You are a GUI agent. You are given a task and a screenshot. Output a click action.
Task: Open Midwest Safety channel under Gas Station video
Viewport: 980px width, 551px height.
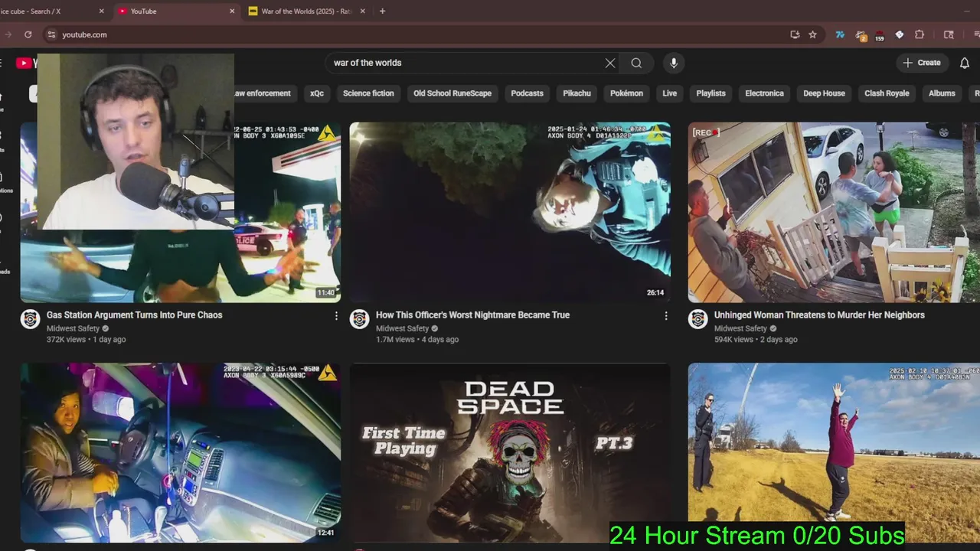[73, 328]
